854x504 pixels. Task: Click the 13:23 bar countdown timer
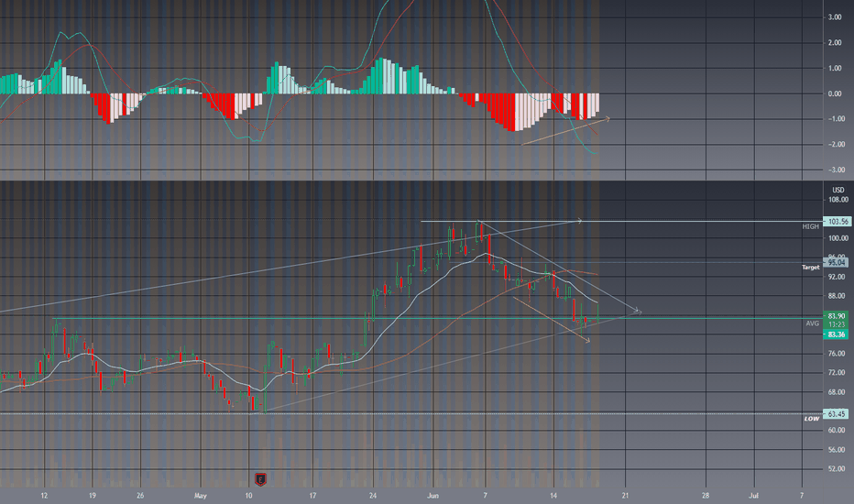(837, 324)
